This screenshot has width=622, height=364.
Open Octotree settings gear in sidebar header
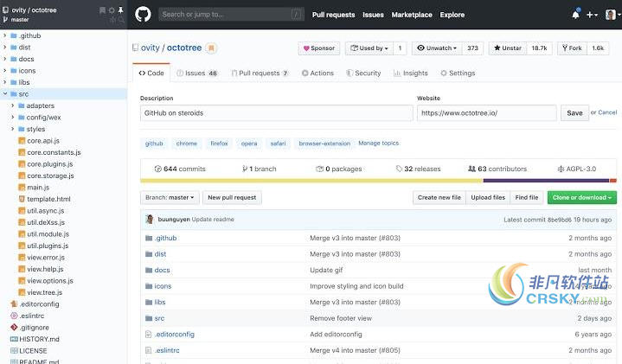(112, 10)
